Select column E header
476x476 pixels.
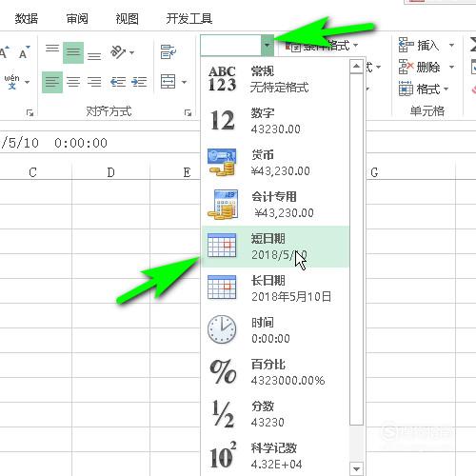tap(187, 172)
